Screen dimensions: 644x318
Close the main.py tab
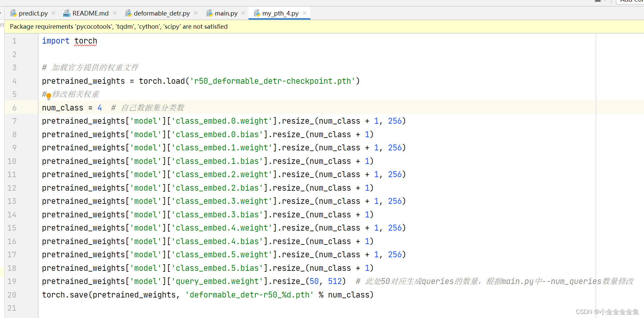pyautogui.click(x=243, y=13)
